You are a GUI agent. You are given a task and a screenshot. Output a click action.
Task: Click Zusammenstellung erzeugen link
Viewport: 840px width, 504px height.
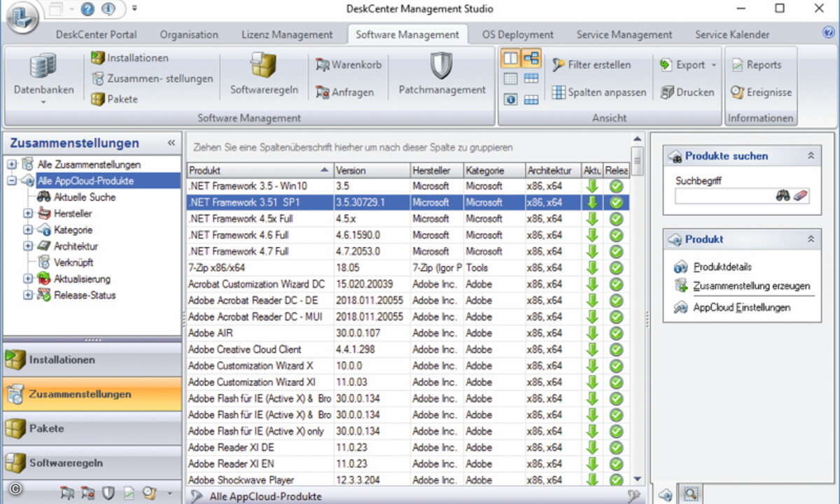point(752,286)
